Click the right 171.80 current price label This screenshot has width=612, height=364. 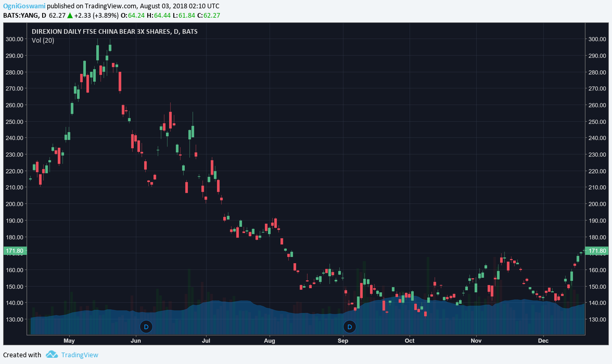[x=597, y=251]
